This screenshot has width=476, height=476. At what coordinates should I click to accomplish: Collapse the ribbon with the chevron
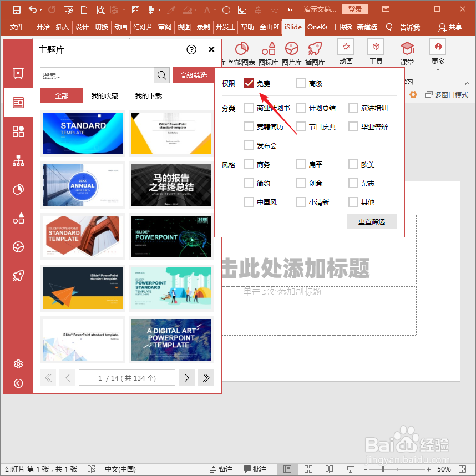467,83
